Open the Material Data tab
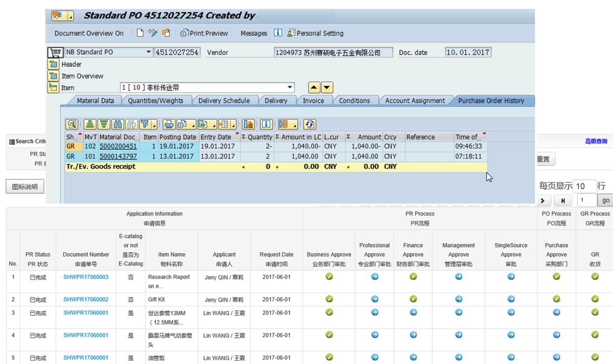The image size is (613, 364). click(95, 101)
